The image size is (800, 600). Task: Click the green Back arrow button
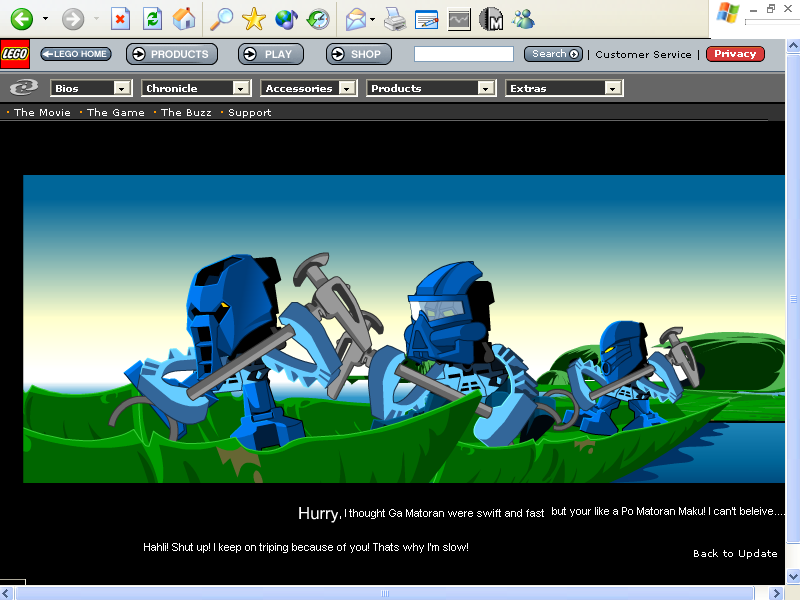(21, 19)
